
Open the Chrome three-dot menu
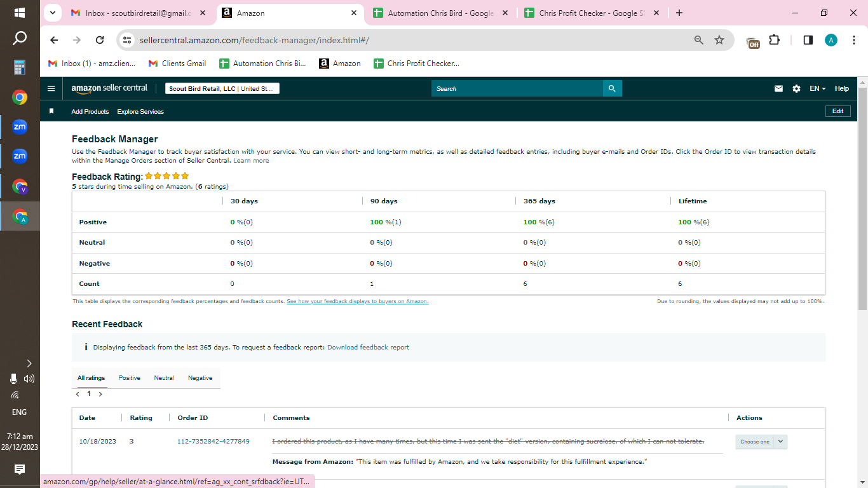point(853,40)
